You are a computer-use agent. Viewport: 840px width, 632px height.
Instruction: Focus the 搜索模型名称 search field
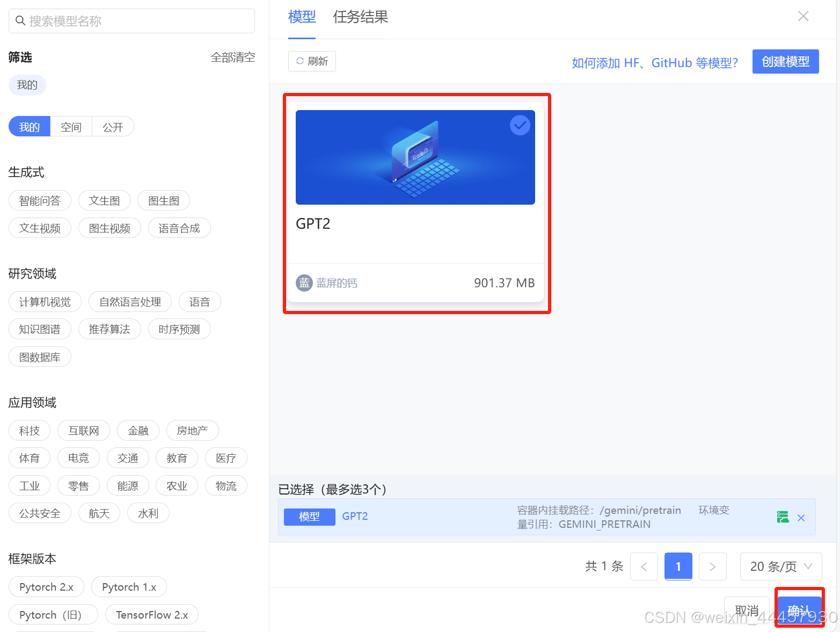pyautogui.click(x=132, y=21)
